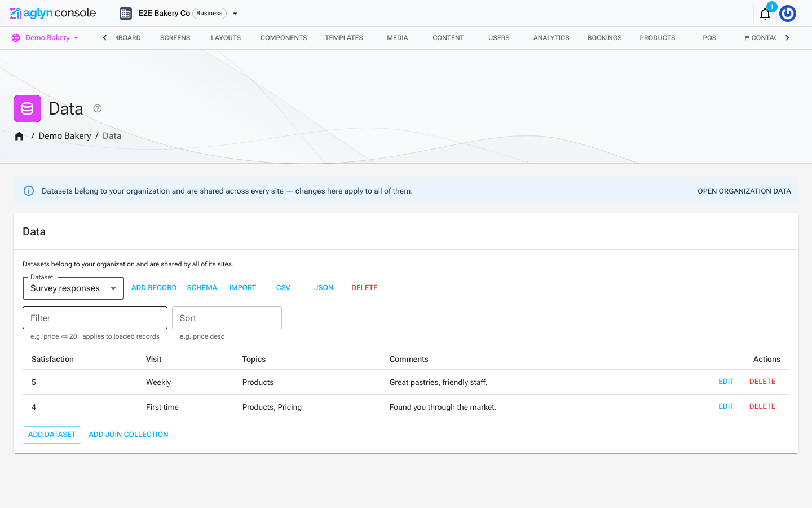
Task: Open the POS tab
Action: tap(709, 38)
